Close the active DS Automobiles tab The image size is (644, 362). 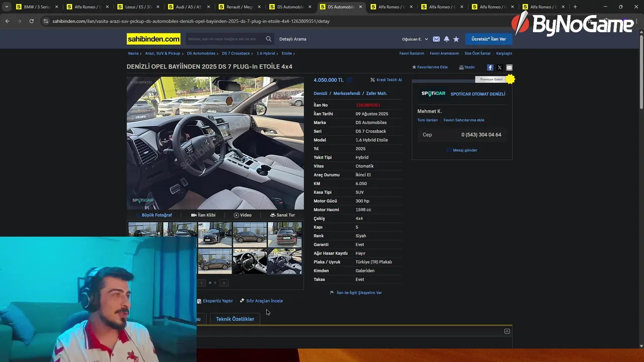coord(360,7)
